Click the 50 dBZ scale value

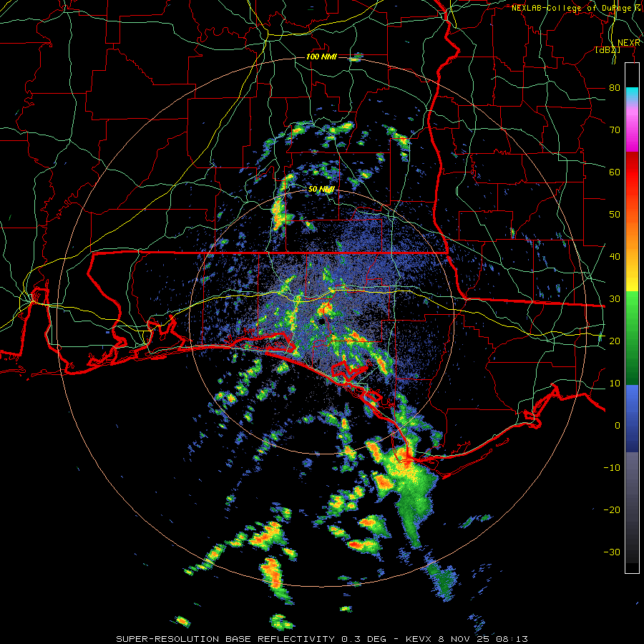coord(615,215)
